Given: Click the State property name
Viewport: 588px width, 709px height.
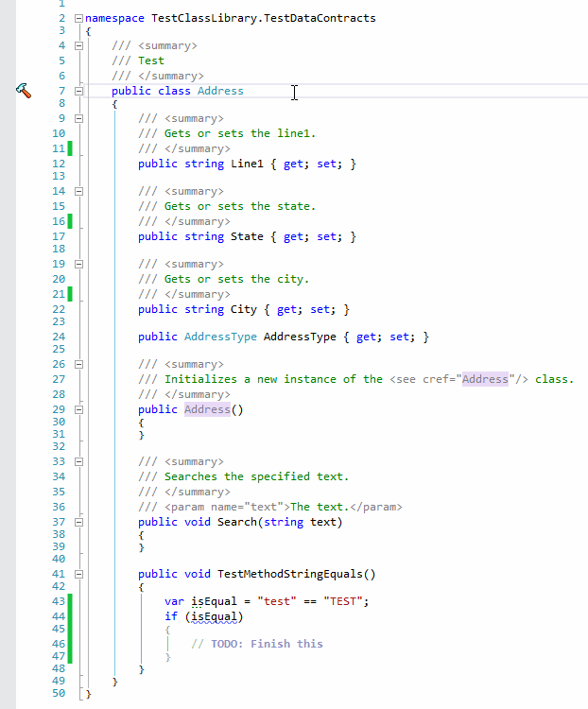Looking at the screenshot, I should click(x=247, y=236).
